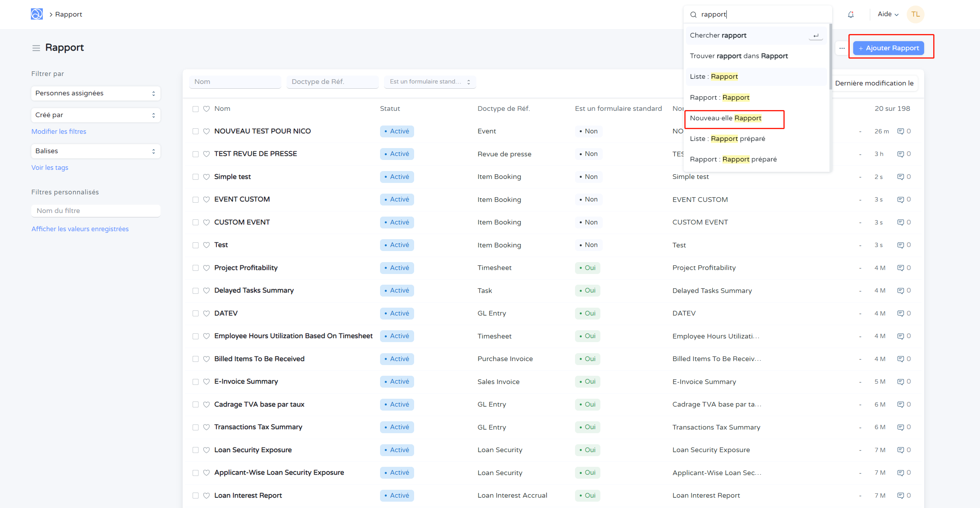Click the TL user avatar
Image resolution: width=980 pixels, height=508 pixels.
click(915, 14)
